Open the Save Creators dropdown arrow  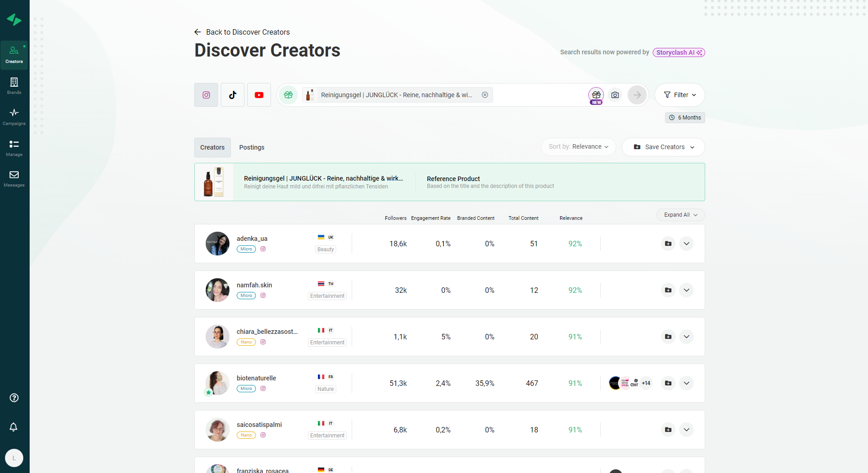[693, 147]
